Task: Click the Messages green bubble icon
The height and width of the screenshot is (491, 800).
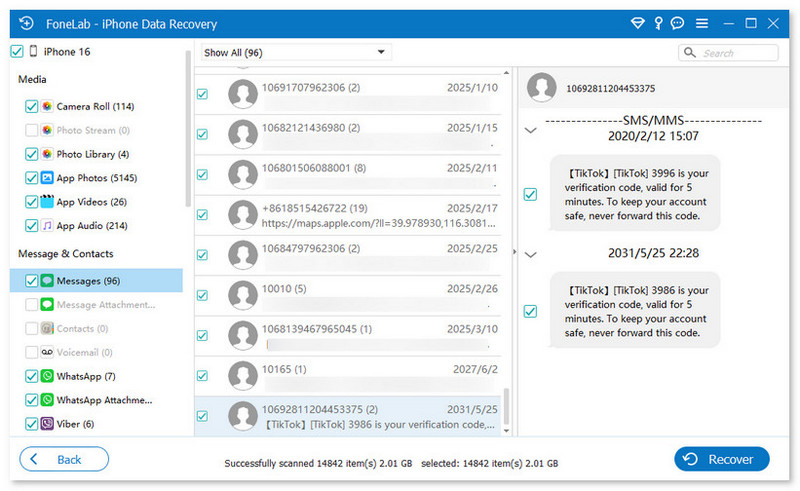Action: pyautogui.click(x=47, y=281)
